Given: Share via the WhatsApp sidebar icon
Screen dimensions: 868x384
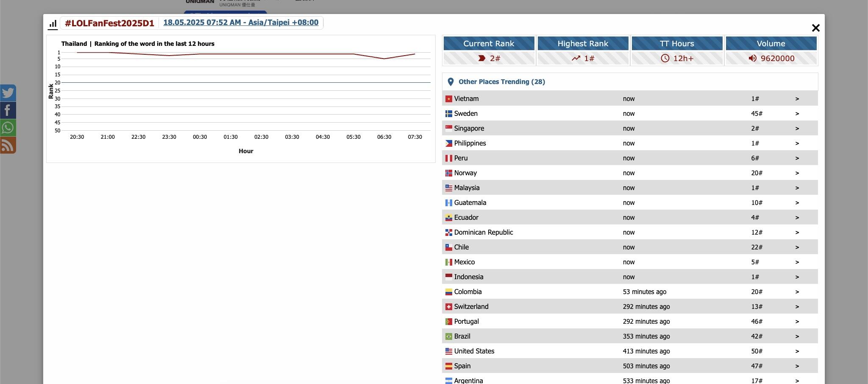Looking at the screenshot, I should 8,128.
